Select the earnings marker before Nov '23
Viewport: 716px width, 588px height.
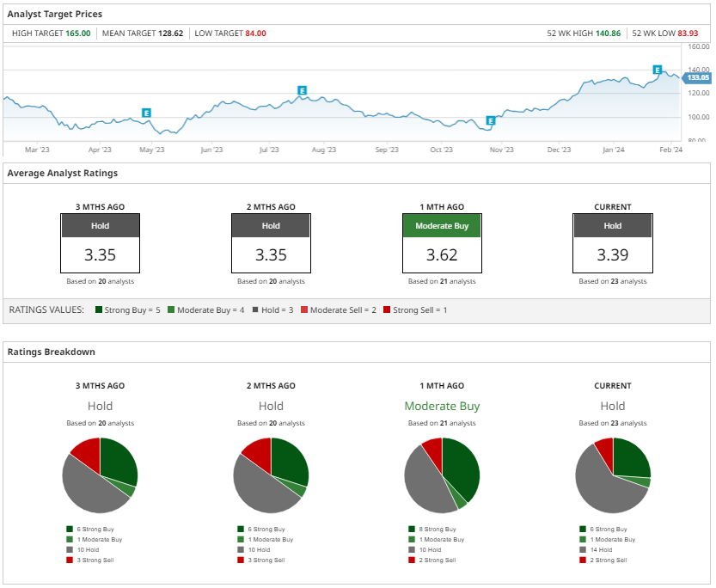coord(491,120)
